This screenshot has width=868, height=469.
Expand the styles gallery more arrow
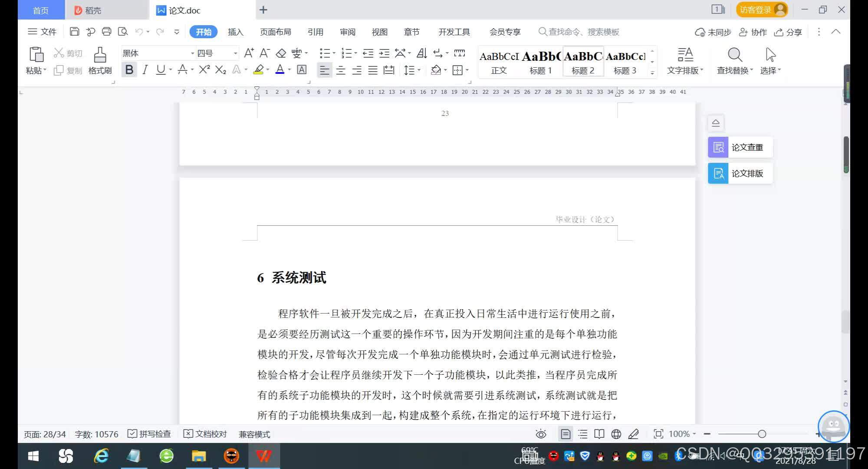click(x=652, y=73)
